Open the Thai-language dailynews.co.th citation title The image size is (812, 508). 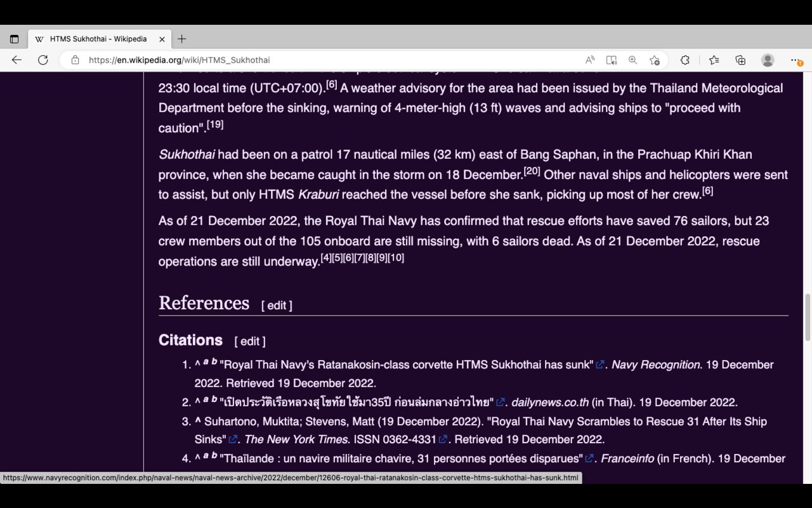point(357,402)
